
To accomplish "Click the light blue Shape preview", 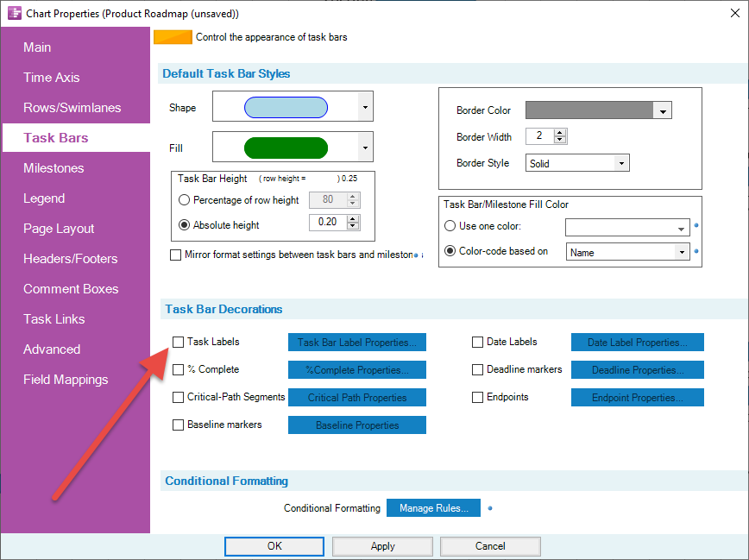I will click(286, 107).
